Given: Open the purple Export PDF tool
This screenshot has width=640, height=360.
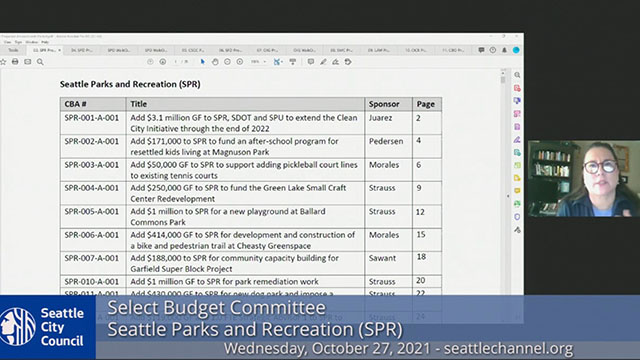Looking at the screenshot, I should click(517, 127).
